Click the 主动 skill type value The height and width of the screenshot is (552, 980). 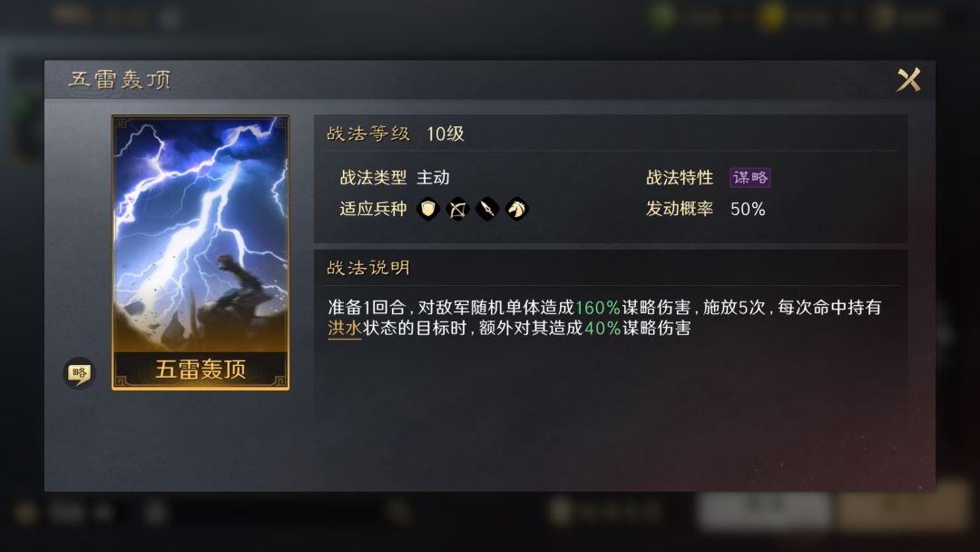pos(433,178)
